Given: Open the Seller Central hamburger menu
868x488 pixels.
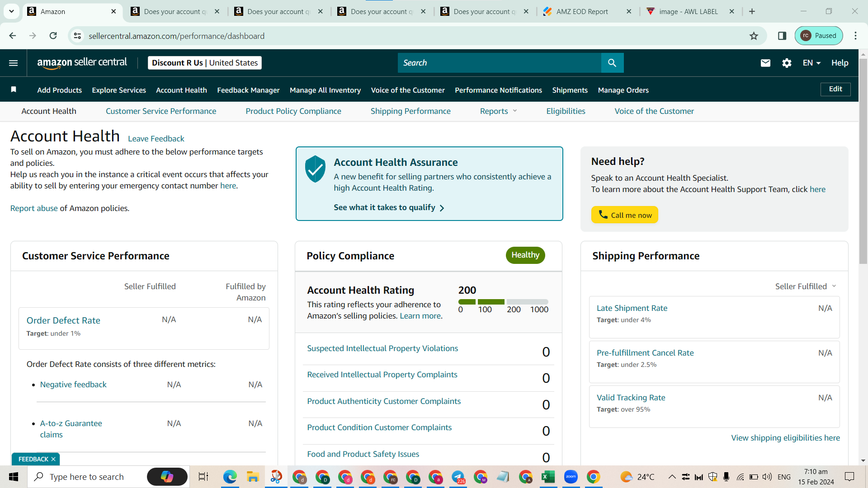Looking at the screenshot, I should click(14, 63).
